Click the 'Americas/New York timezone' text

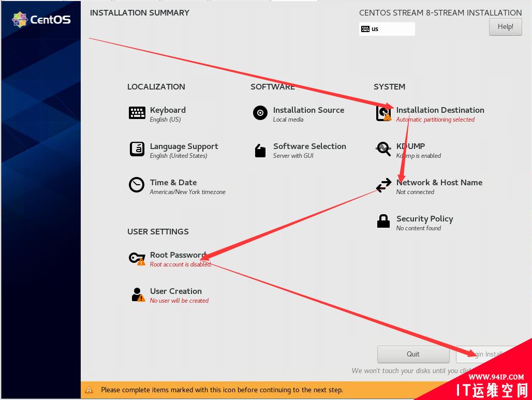188,192
